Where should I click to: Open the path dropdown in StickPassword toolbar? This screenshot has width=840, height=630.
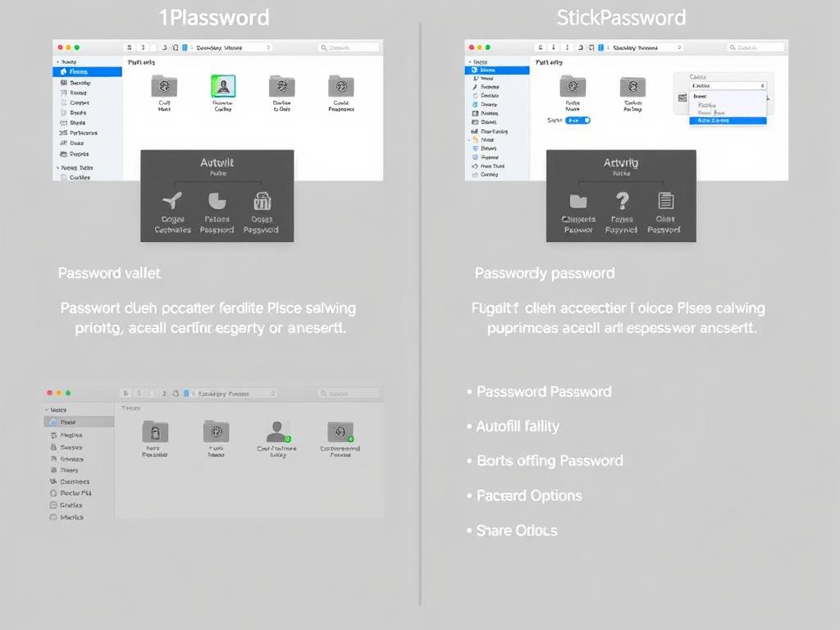647,48
